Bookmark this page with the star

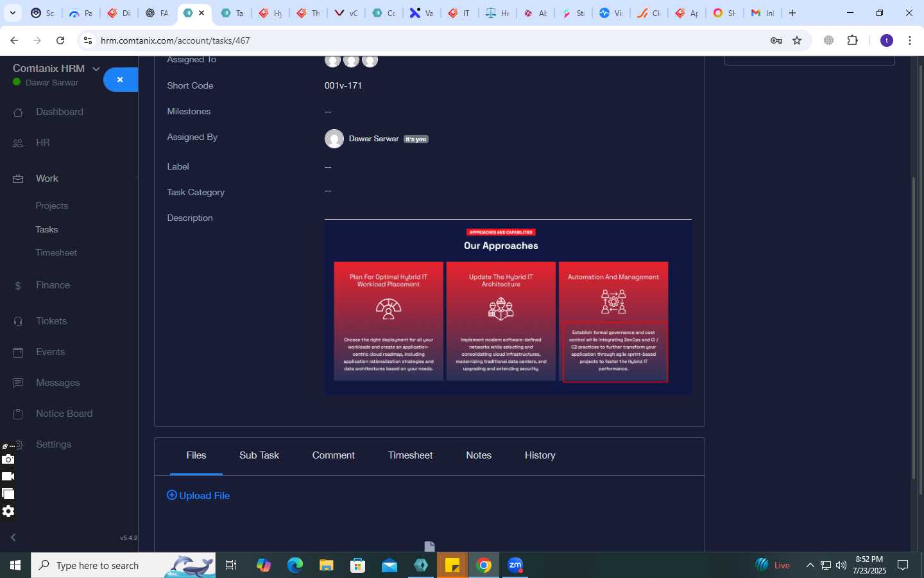(797, 40)
